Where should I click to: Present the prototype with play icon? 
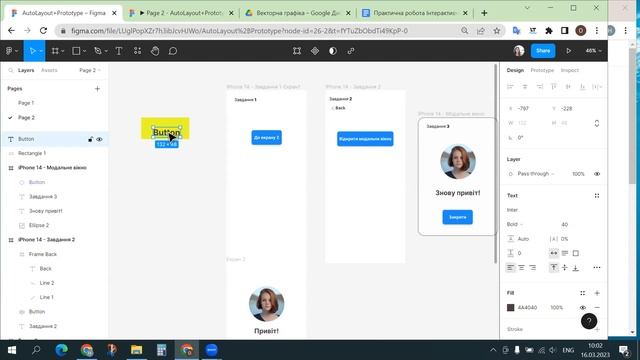[568, 51]
